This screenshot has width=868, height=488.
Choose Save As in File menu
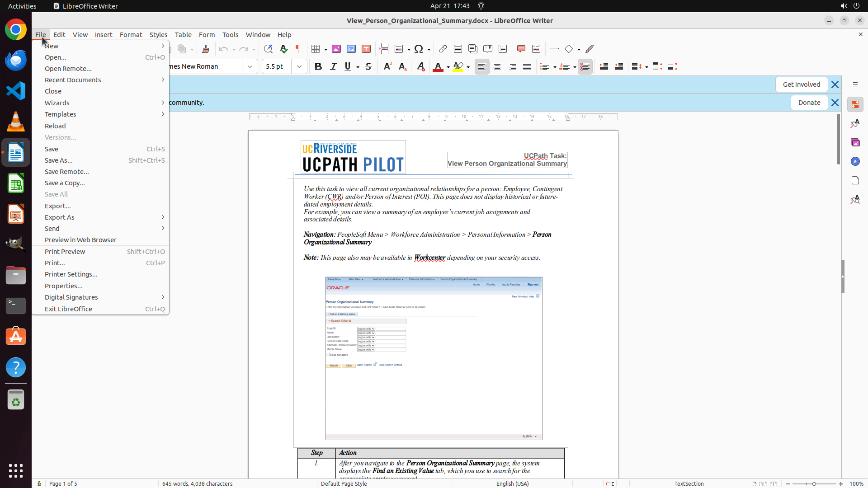point(59,160)
